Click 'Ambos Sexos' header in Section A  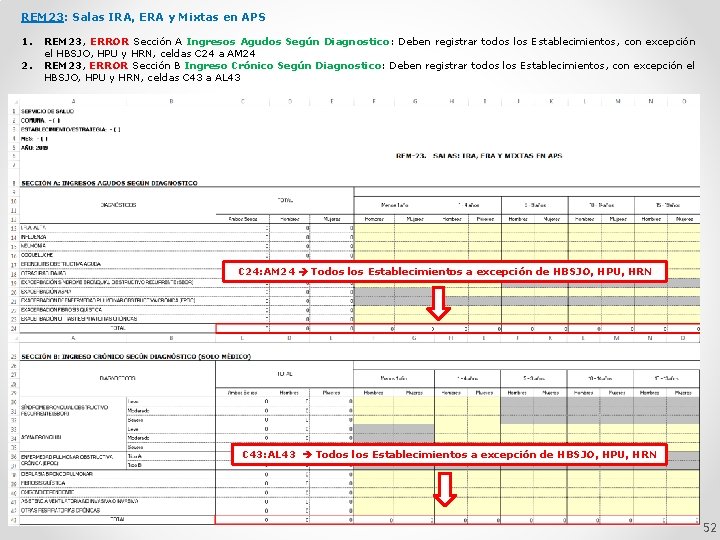(243, 219)
